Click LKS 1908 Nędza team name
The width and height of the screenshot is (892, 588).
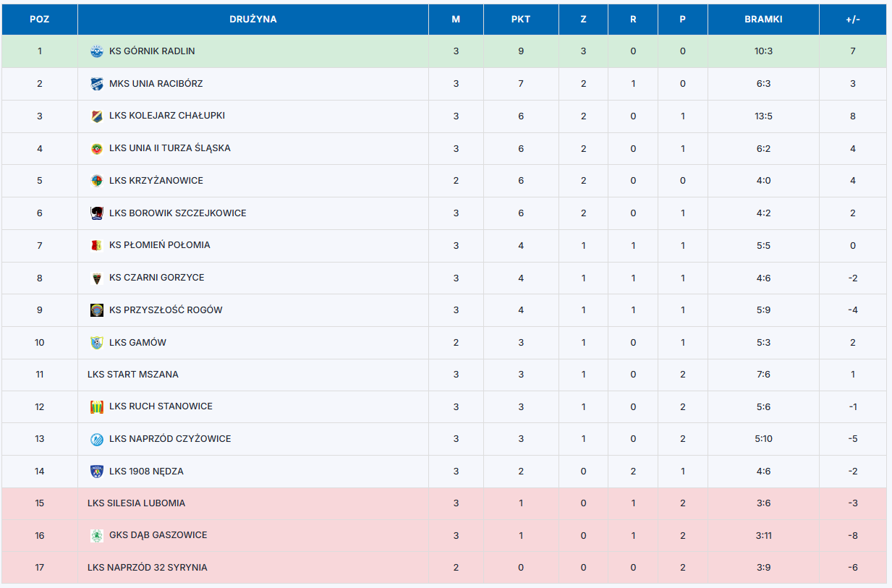(146, 472)
